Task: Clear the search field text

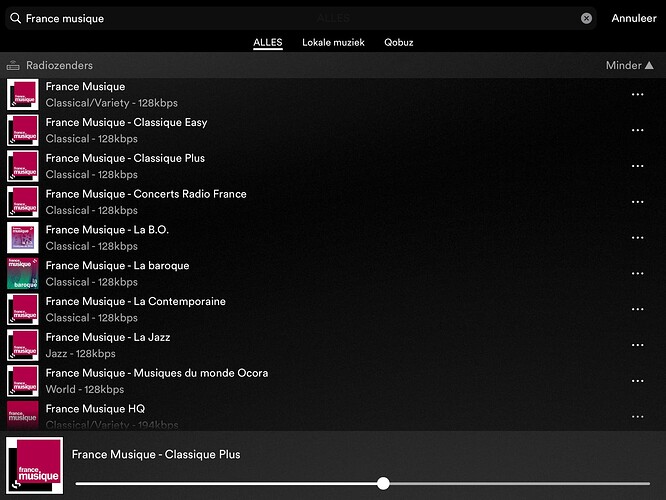Action: tap(586, 18)
